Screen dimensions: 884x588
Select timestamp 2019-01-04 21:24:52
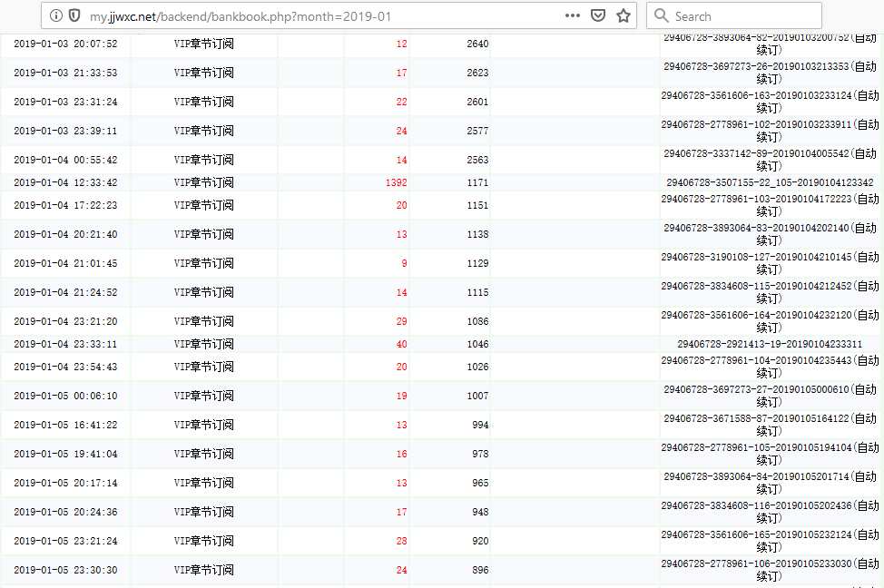click(x=65, y=292)
